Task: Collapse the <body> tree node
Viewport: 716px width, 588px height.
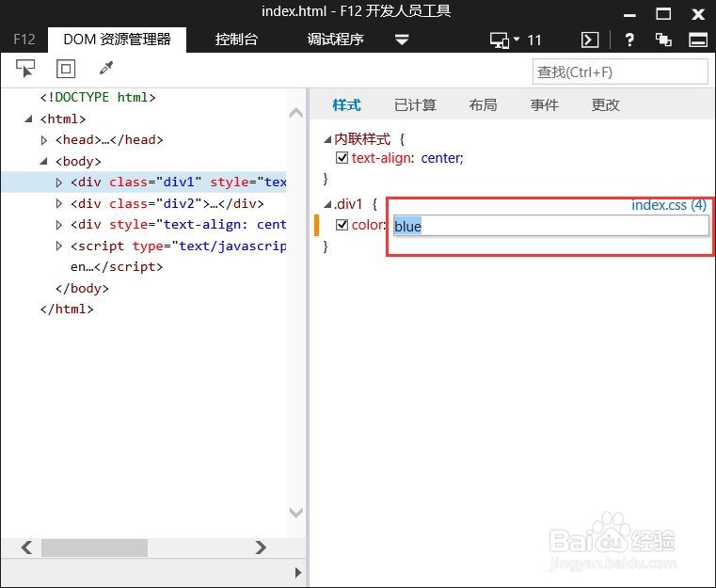Action: click(x=44, y=161)
